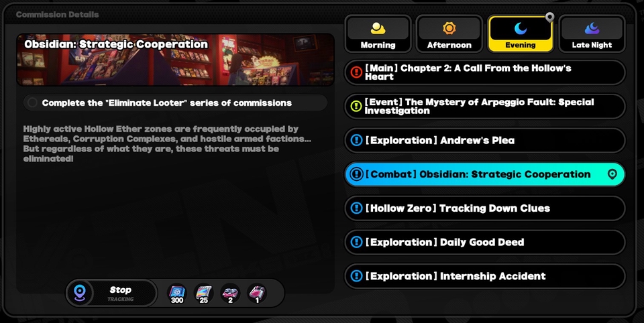Click the reward icon with quantity 1
This screenshot has height=323, width=644.
[x=257, y=294]
